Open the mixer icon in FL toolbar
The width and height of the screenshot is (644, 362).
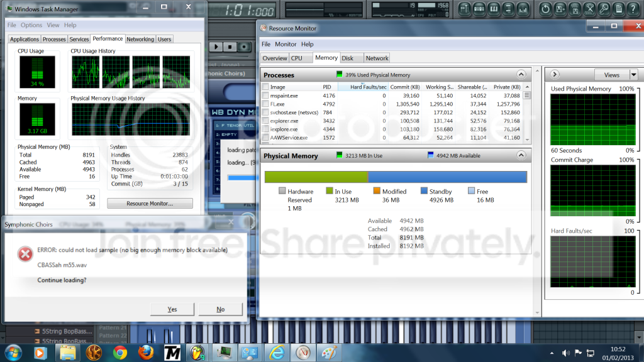[x=523, y=9]
